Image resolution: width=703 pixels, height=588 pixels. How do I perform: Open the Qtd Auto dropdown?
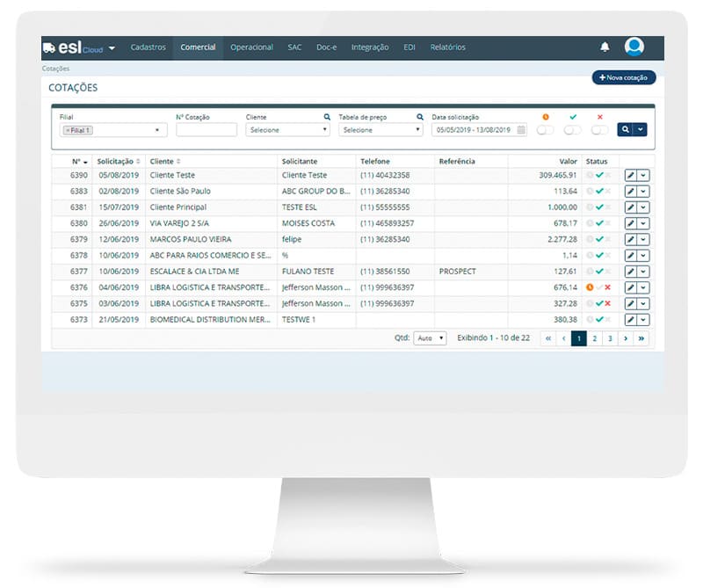(430, 338)
